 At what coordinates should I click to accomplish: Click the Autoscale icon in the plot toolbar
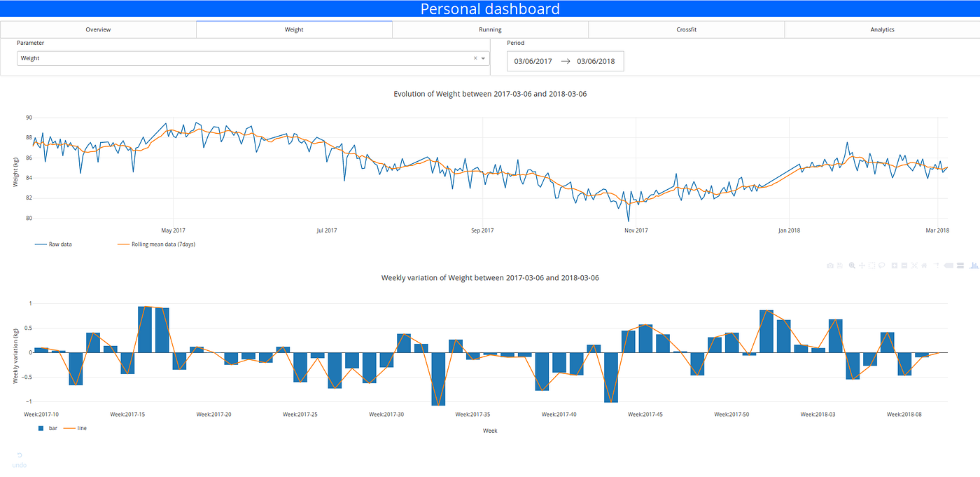pyautogui.click(x=913, y=265)
